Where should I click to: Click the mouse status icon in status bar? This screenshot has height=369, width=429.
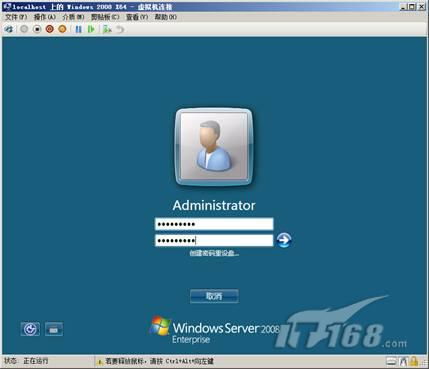point(403,361)
